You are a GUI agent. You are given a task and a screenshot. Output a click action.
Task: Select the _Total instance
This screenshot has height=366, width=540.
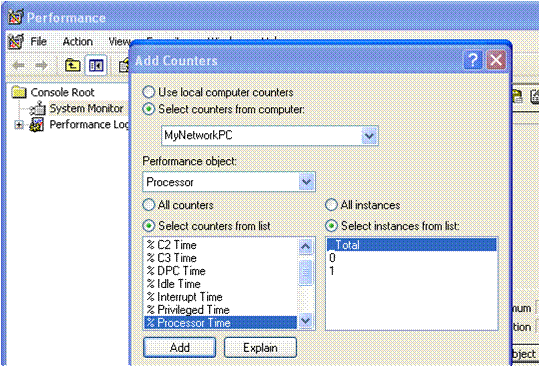point(412,245)
